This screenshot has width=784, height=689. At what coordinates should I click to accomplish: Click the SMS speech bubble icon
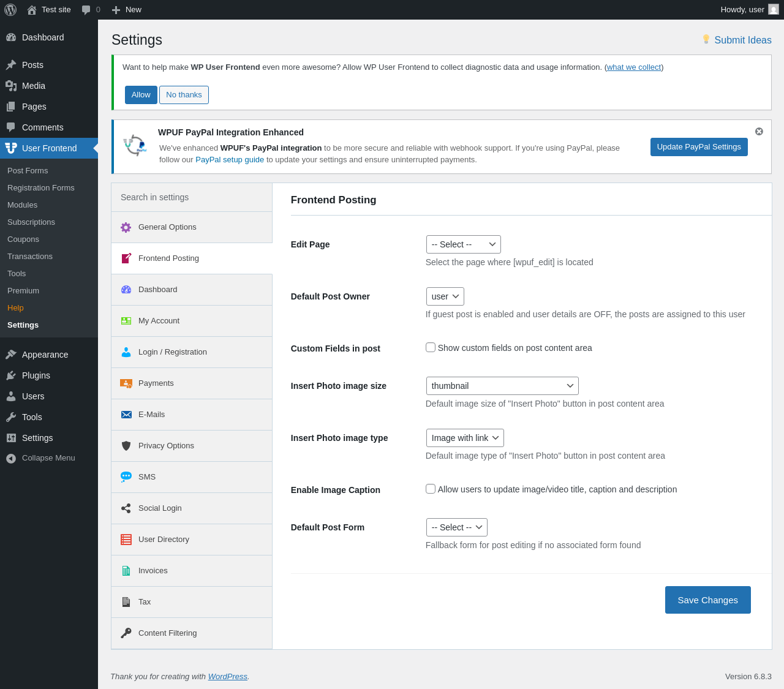pos(126,477)
